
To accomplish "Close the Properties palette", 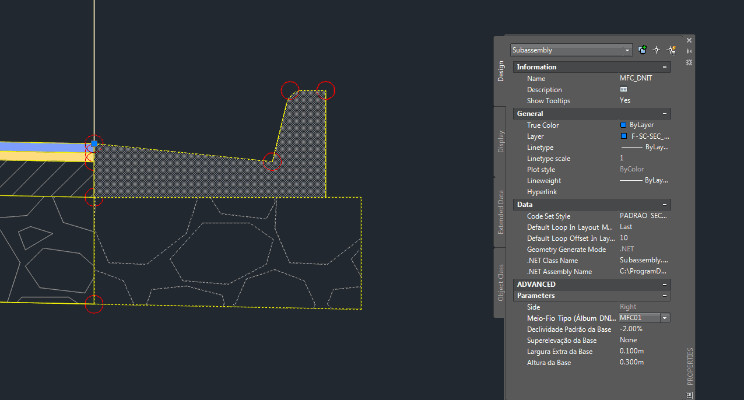I will pyautogui.click(x=689, y=39).
